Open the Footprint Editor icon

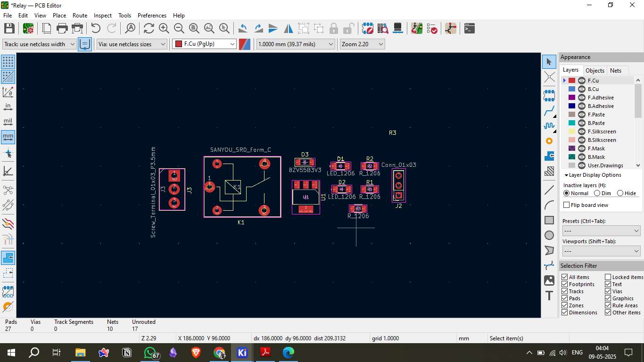[368, 28]
